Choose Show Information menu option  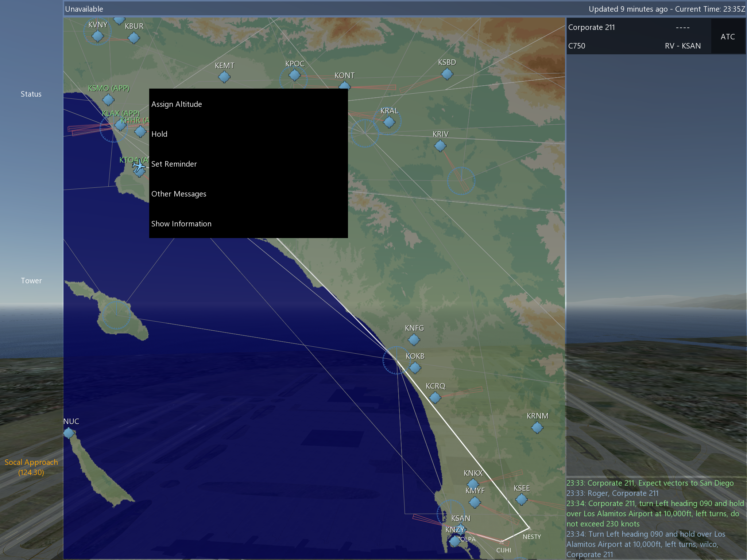(181, 224)
